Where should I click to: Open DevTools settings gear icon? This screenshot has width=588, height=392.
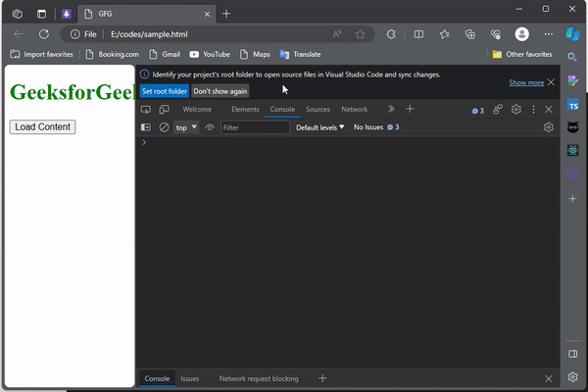coord(515,110)
